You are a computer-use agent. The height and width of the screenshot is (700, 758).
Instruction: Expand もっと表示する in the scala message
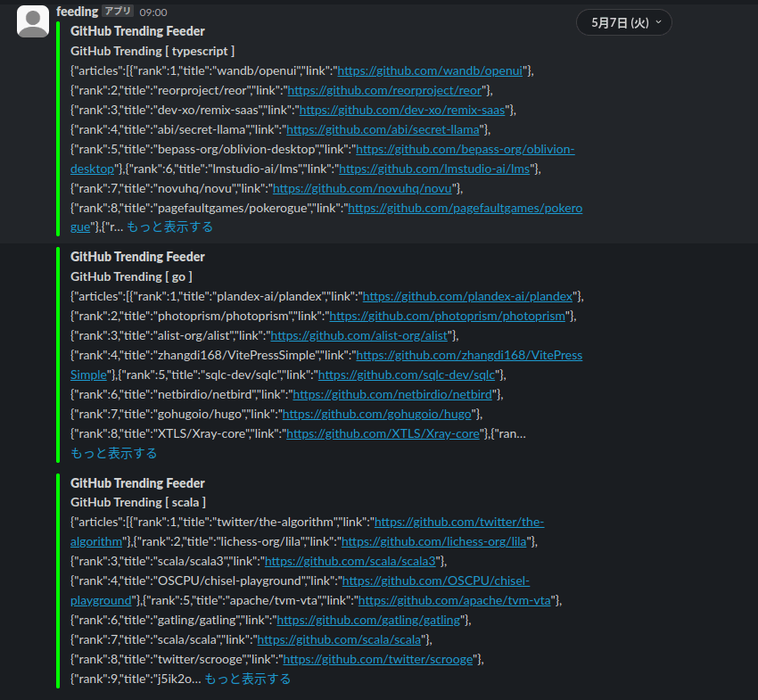pos(250,678)
